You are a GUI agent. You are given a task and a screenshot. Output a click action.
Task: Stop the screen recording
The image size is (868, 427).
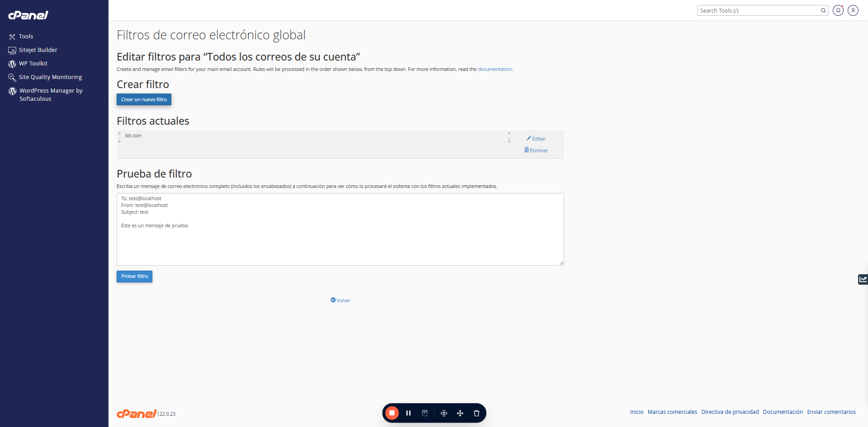(x=392, y=413)
